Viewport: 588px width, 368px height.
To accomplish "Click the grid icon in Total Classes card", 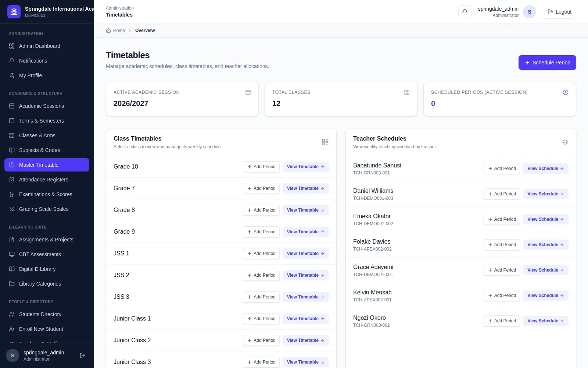I will pyautogui.click(x=407, y=92).
